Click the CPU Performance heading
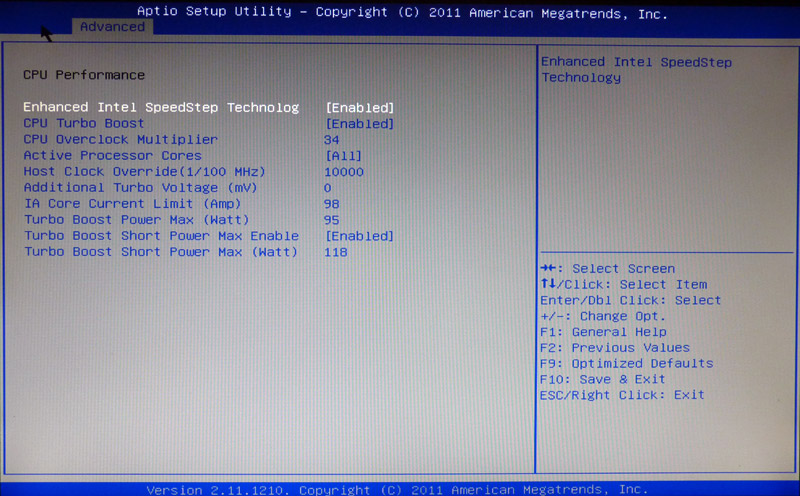This screenshot has height=496, width=800. (x=84, y=75)
